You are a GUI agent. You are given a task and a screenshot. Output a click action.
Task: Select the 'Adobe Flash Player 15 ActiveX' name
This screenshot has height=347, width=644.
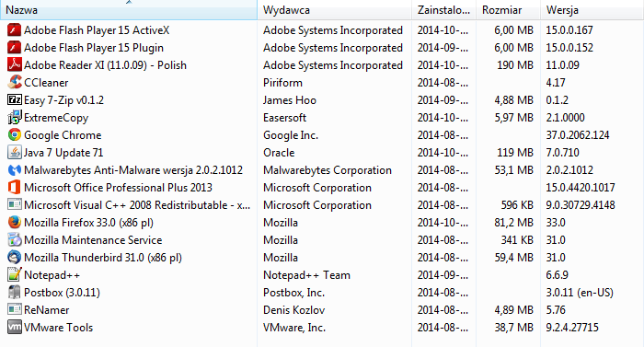97,30
